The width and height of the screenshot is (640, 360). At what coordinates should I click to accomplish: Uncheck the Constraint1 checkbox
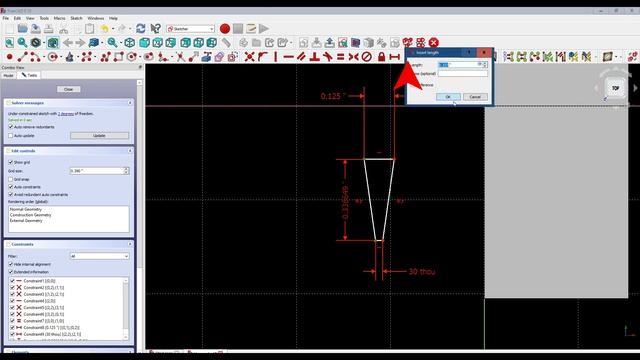pyautogui.click(x=12, y=281)
